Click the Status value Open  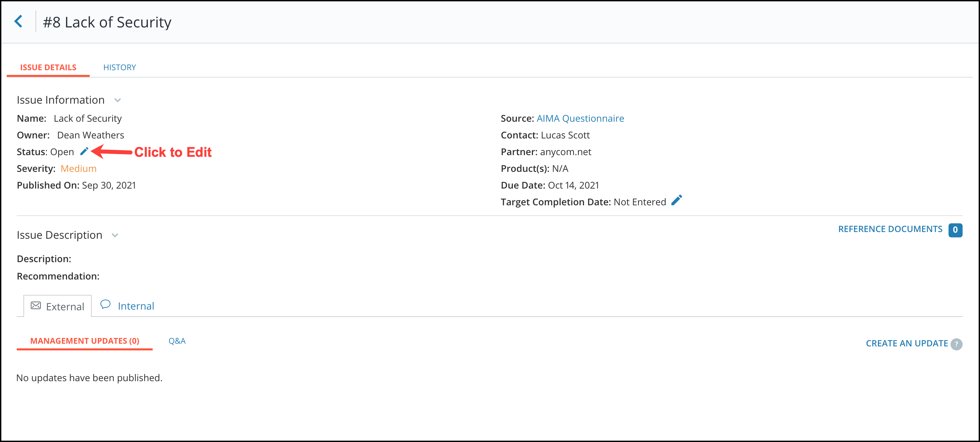pos(62,152)
